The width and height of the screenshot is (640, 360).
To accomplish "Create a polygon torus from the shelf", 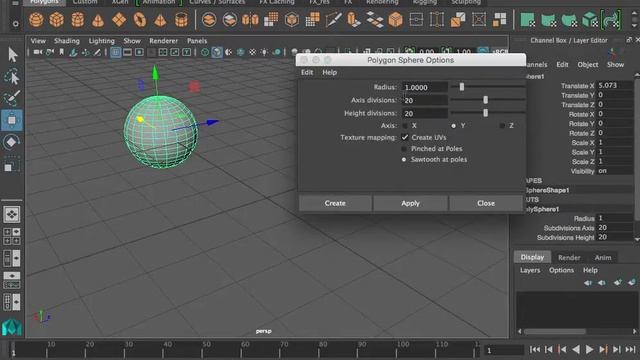I will (x=140, y=20).
